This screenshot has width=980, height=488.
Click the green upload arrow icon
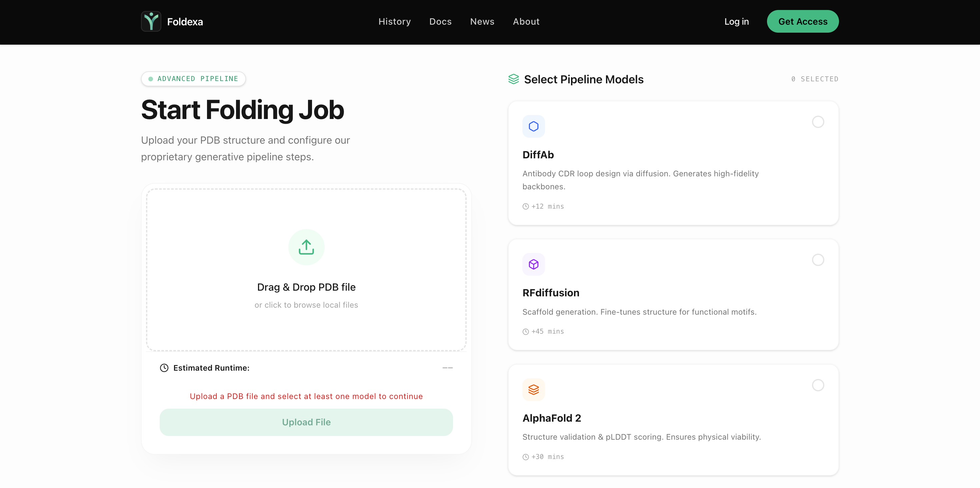306,247
